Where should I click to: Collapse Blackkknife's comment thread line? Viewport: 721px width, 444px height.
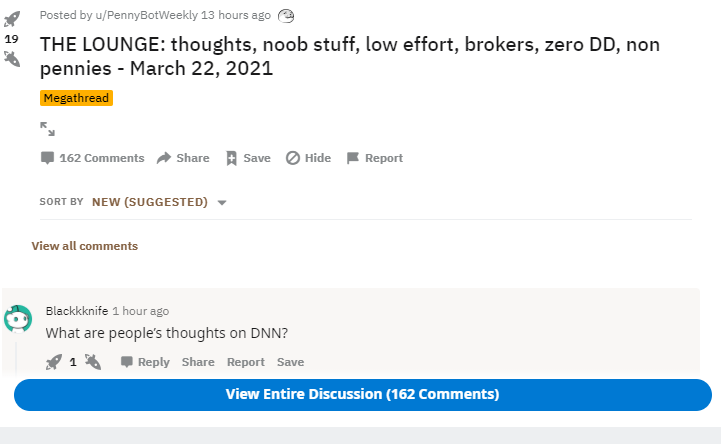tap(16, 357)
